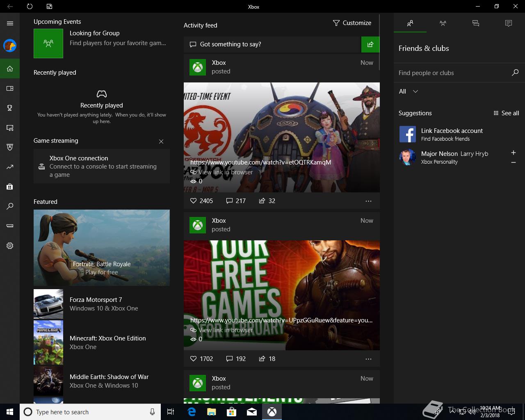This screenshot has width=525, height=420.
Task: Open Major Nelson profile picture
Action: coord(408,157)
